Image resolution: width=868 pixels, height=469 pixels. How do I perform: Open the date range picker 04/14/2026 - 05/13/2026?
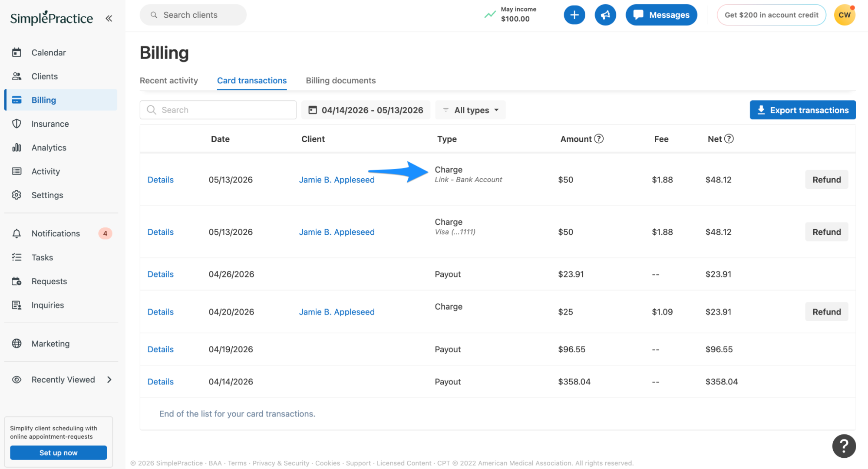pos(366,110)
